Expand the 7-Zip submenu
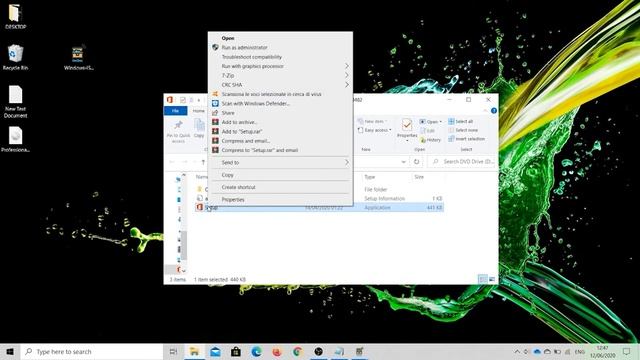Viewport: 640px width, 360px height. click(280, 76)
